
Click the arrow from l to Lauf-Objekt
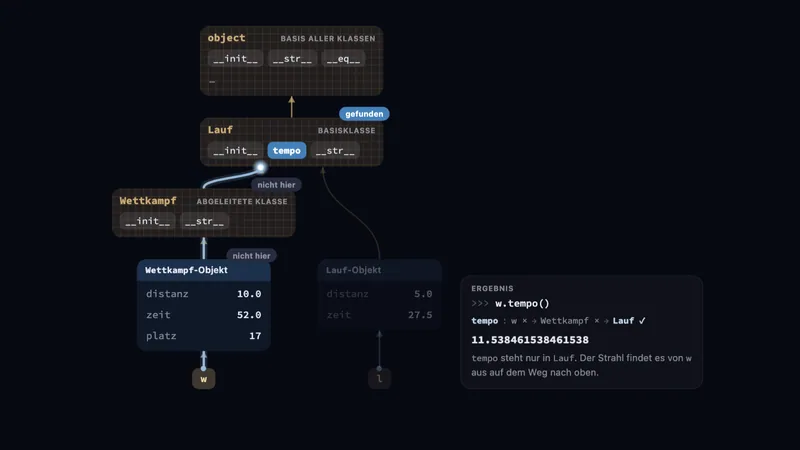pos(379,349)
